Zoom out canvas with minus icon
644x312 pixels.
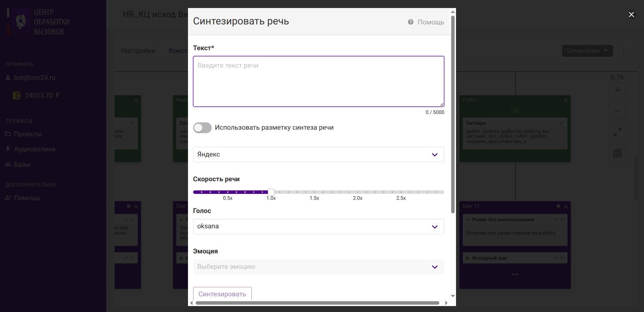(x=617, y=111)
